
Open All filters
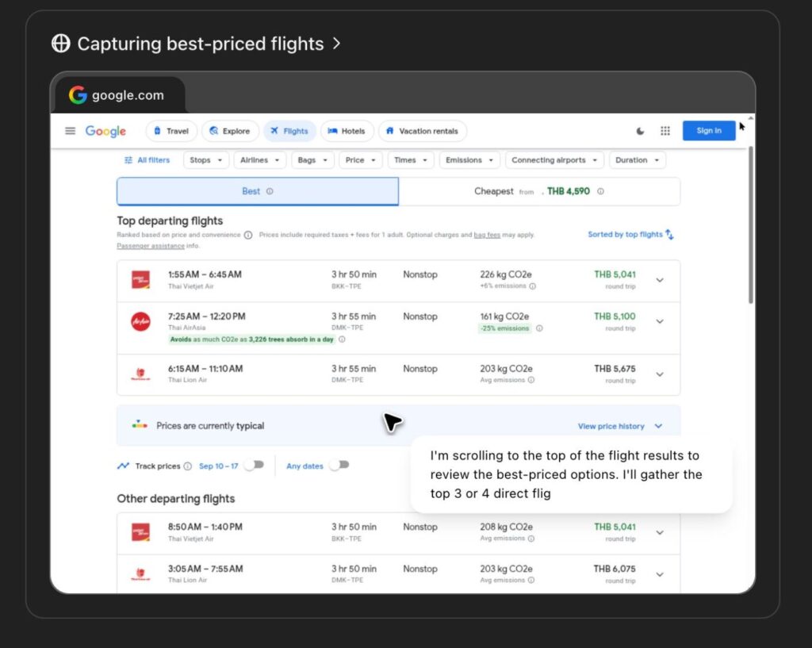click(x=147, y=160)
